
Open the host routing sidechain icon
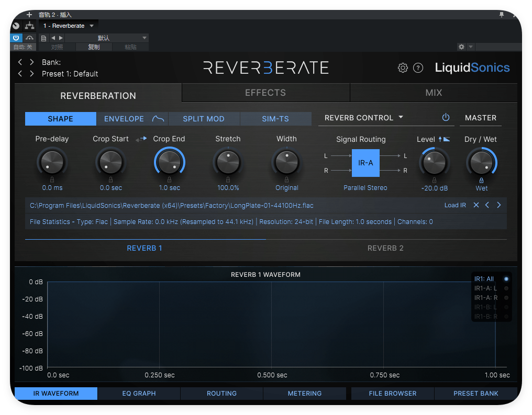point(29,26)
